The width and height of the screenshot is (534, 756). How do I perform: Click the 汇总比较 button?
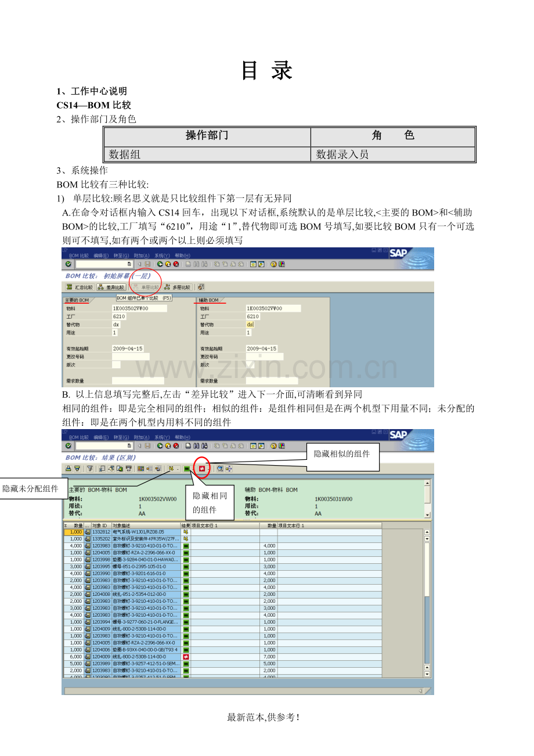[x=80, y=287]
